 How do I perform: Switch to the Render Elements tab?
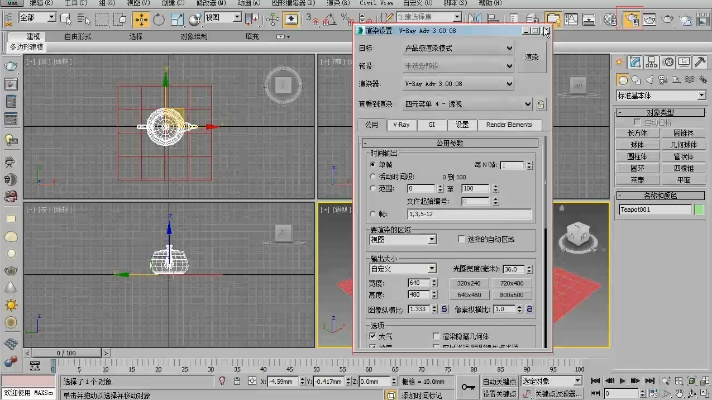pyautogui.click(x=508, y=125)
